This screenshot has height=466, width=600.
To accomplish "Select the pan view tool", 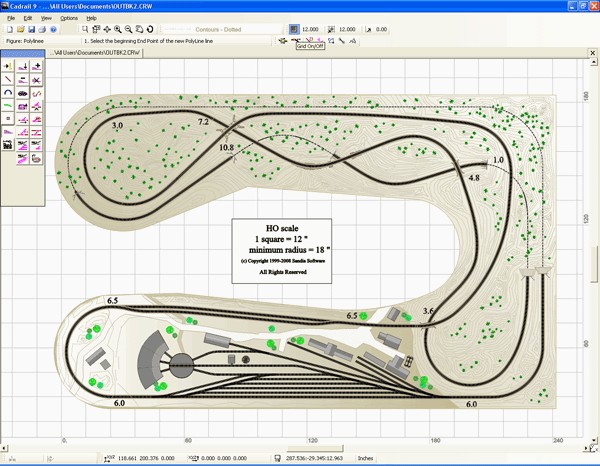I will point(107,29).
